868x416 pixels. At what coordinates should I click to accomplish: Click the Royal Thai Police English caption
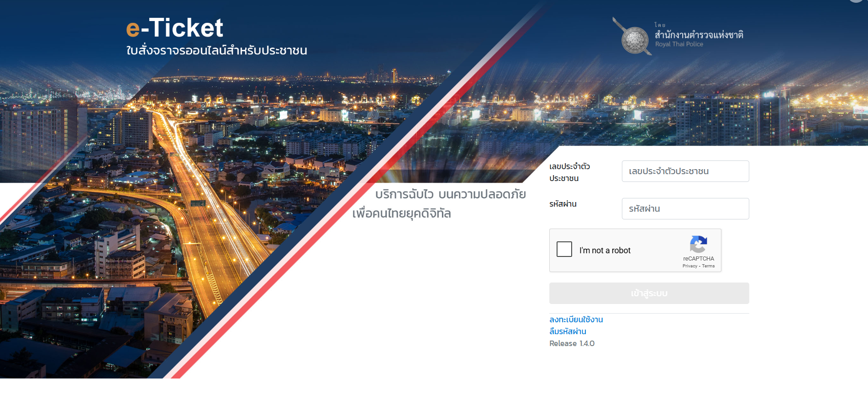click(x=679, y=44)
